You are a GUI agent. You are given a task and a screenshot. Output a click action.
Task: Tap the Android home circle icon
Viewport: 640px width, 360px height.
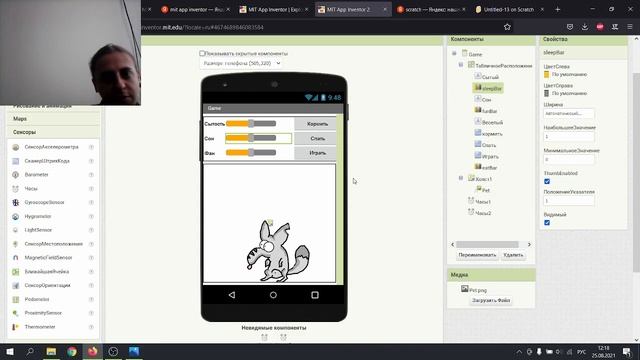click(273, 295)
